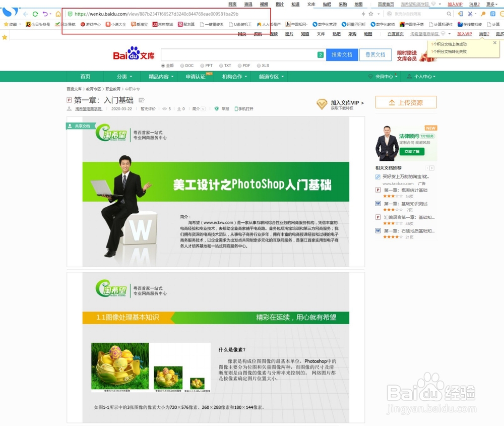The image size is (504, 426).
Task: Close the upload notification popup
Action: [x=495, y=42]
